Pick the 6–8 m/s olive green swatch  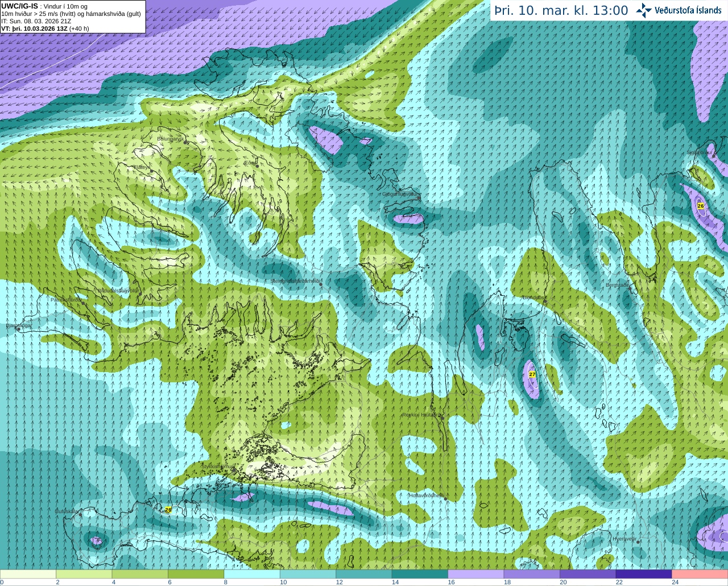(x=196, y=574)
